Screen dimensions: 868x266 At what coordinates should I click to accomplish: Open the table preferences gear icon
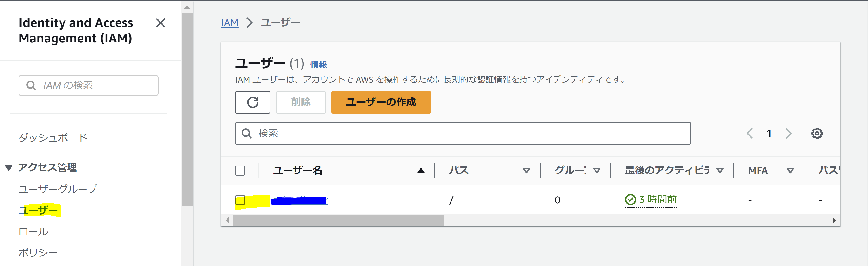point(817,133)
